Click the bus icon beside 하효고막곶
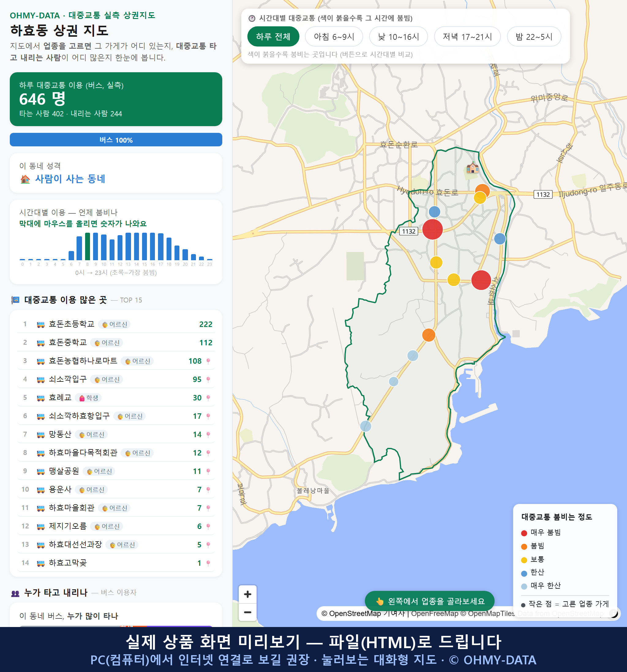The width and height of the screenshot is (627, 672). click(x=40, y=563)
